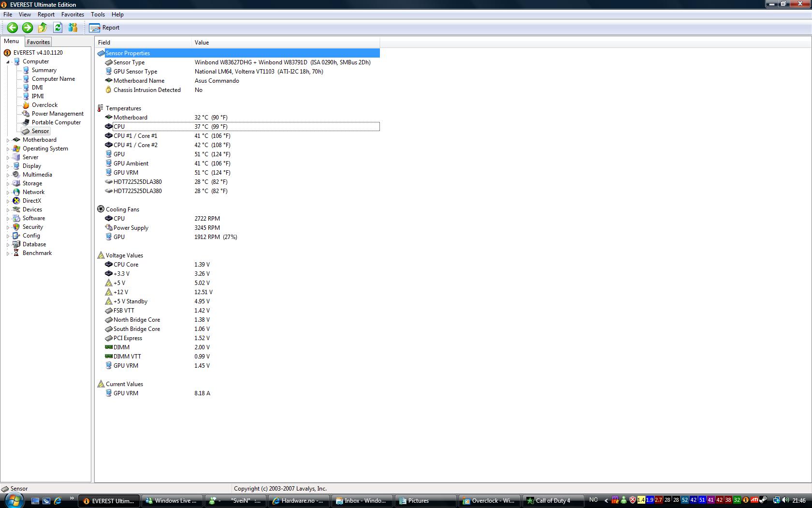
Task: Select Computer Name in the tree
Action: pyautogui.click(x=53, y=79)
